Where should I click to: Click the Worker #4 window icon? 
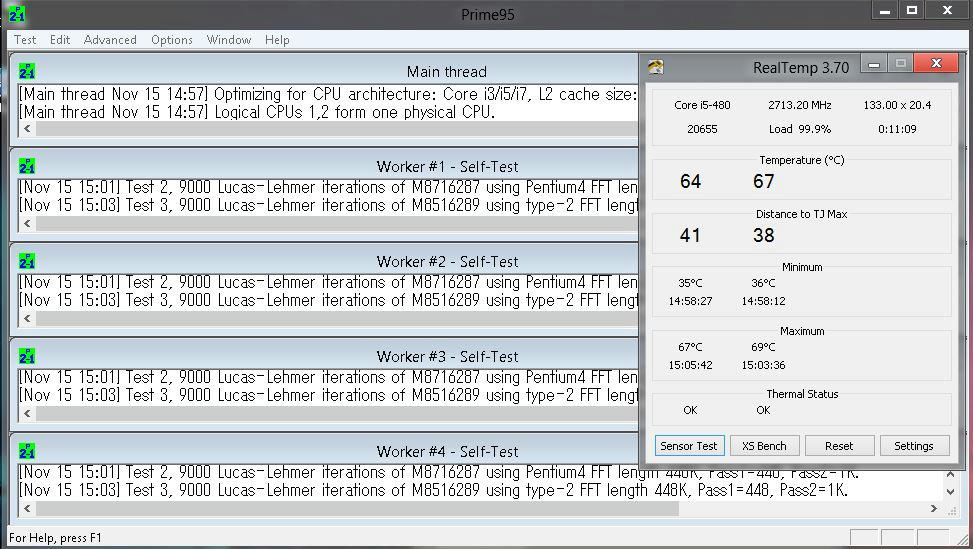(27, 451)
